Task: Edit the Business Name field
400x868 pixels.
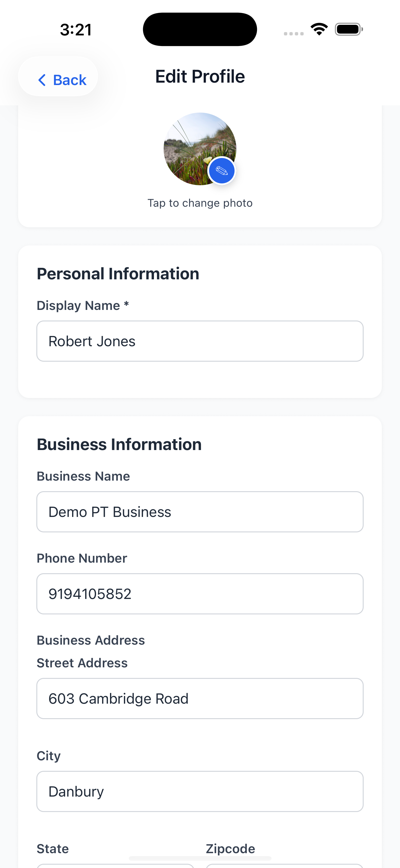Action: pyautogui.click(x=200, y=512)
